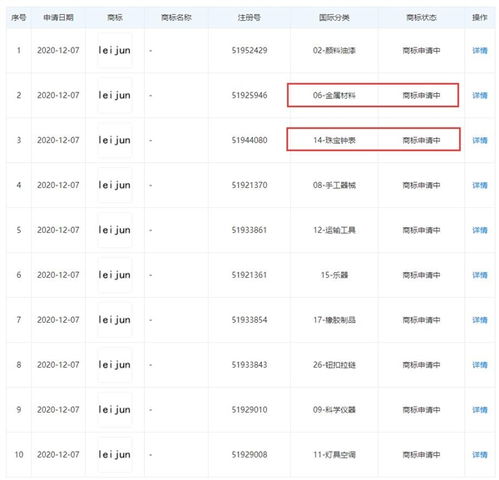
Task: Click the 06-金属材料 classification cell
Action: pyautogui.click(x=334, y=96)
